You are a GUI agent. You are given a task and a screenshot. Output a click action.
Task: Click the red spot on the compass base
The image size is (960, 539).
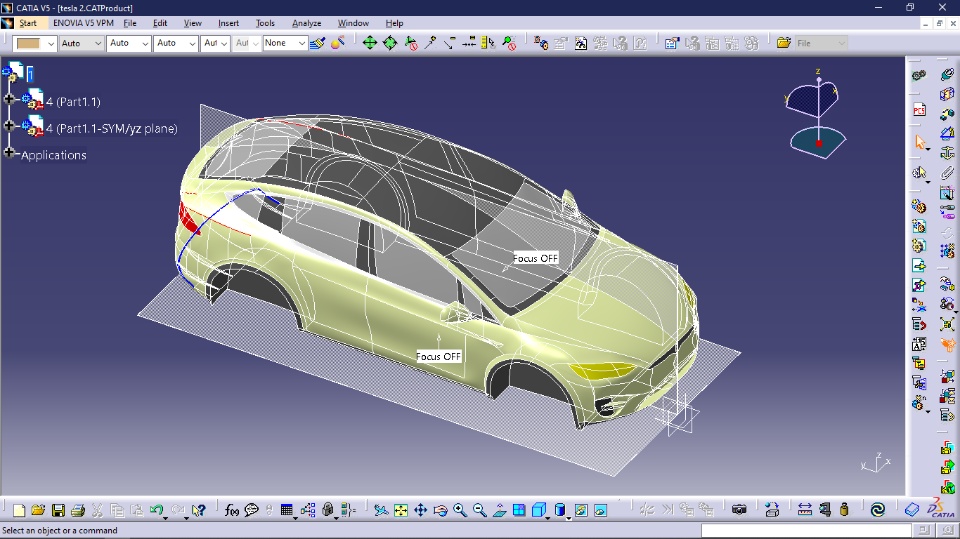(x=819, y=143)
